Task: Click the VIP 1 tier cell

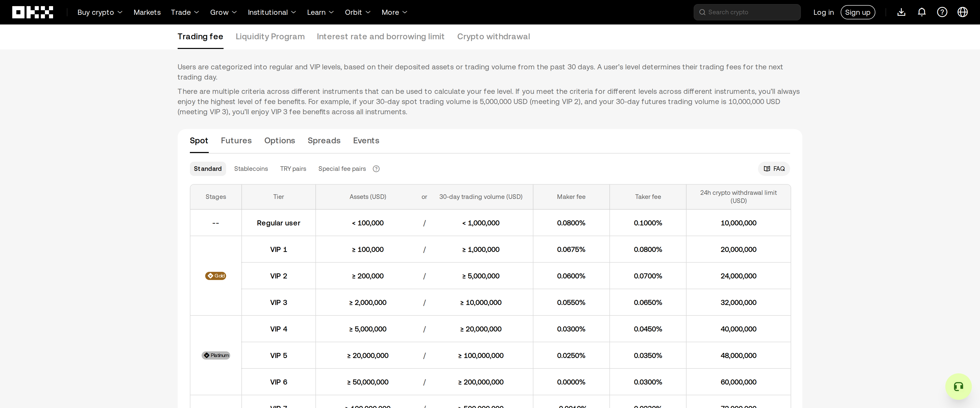Action: tap(278, 249)
